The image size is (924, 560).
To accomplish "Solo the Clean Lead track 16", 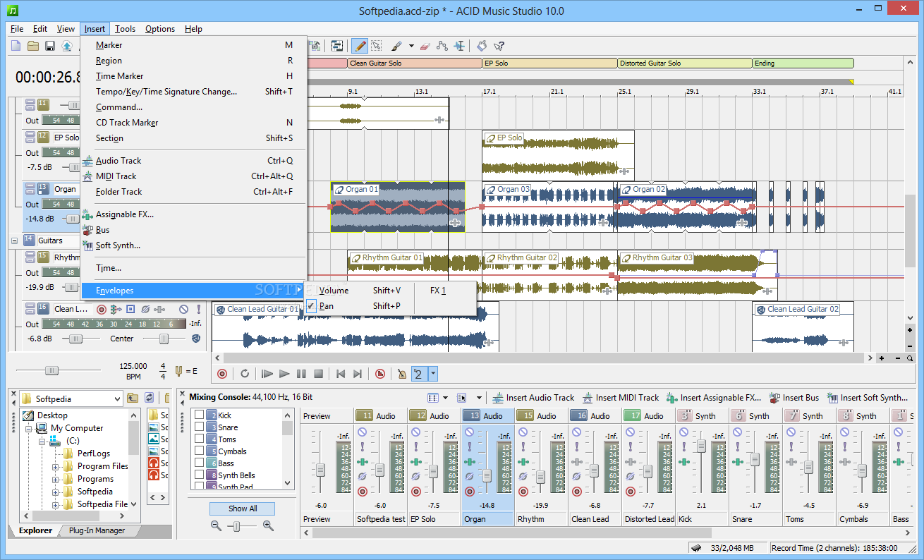I will coord(199,309).
